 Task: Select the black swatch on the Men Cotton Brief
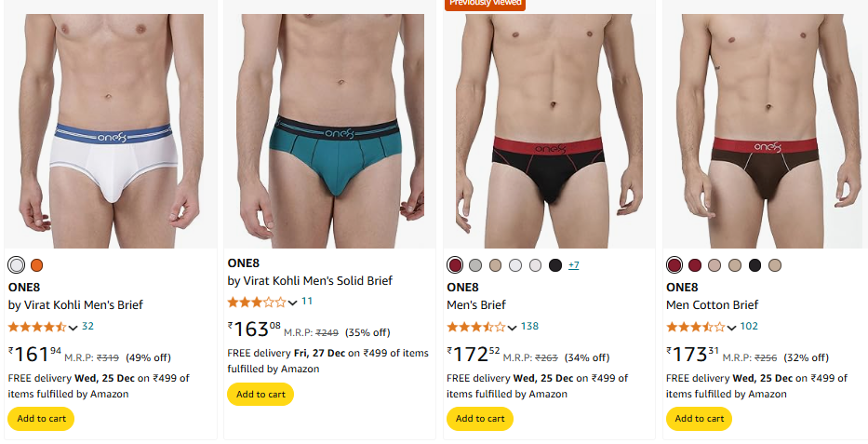[x=754, y=265]
